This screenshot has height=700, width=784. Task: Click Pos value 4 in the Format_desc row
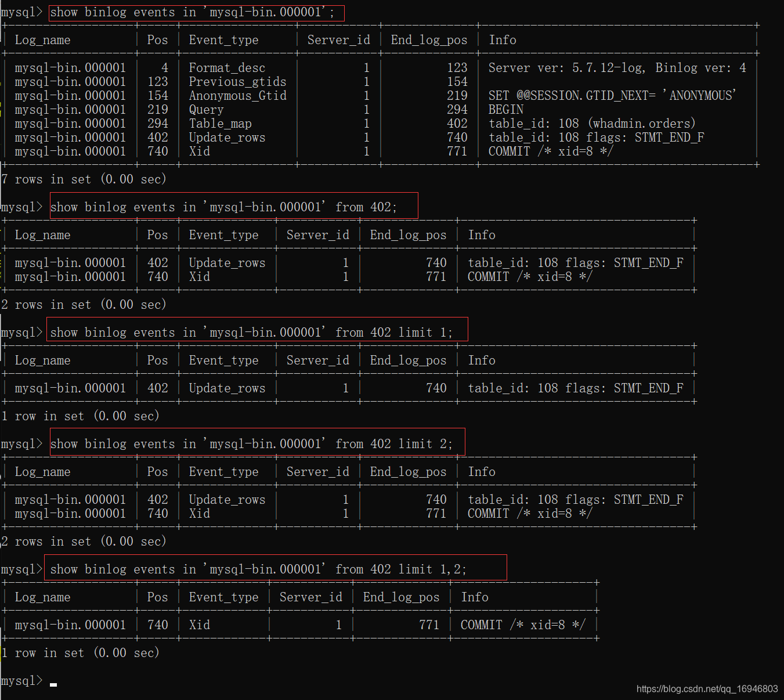point(164,68)
